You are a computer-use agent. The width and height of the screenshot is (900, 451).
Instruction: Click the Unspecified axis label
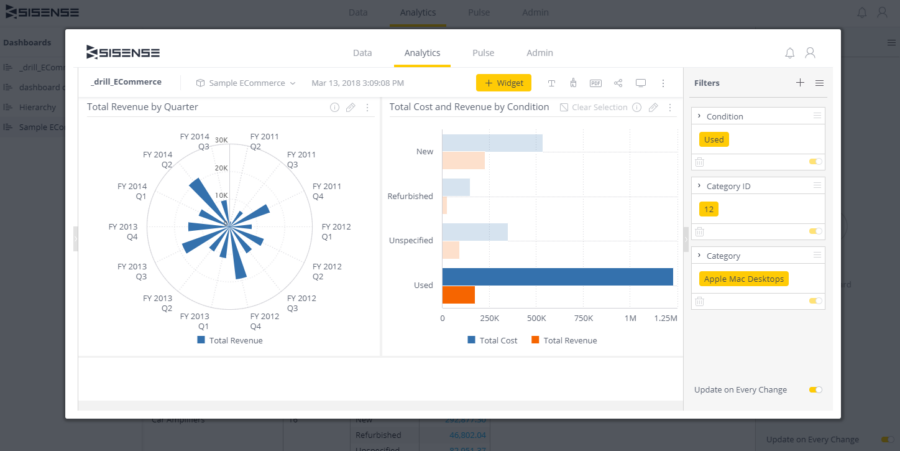(411, 240)
